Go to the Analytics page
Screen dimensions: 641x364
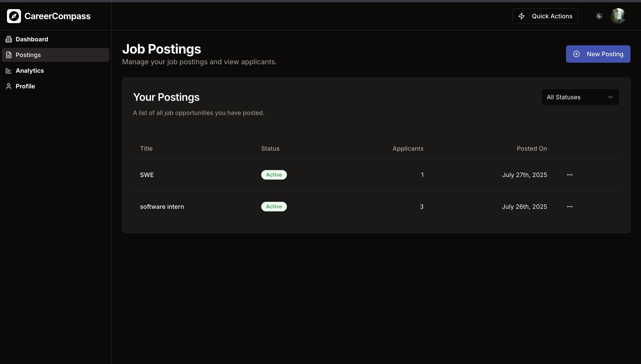click(x=29, y=71)
